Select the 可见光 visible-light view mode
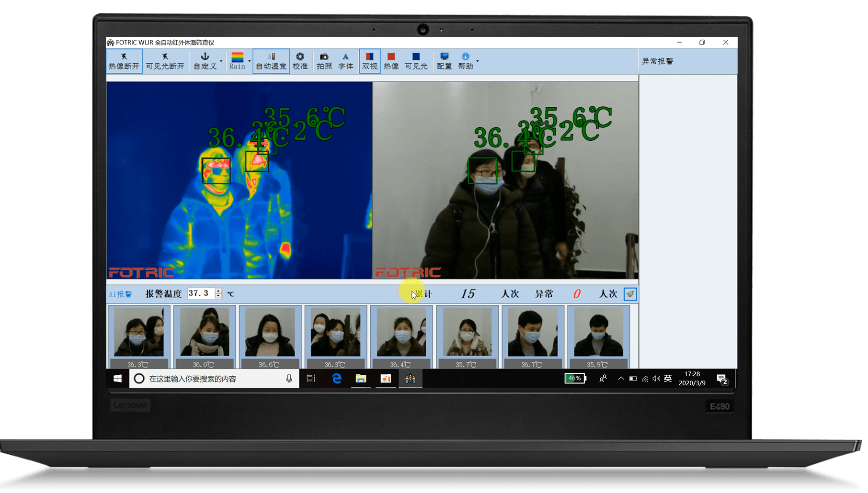The width and height of the screenshot is (868, 493). [x=416, y=61]
